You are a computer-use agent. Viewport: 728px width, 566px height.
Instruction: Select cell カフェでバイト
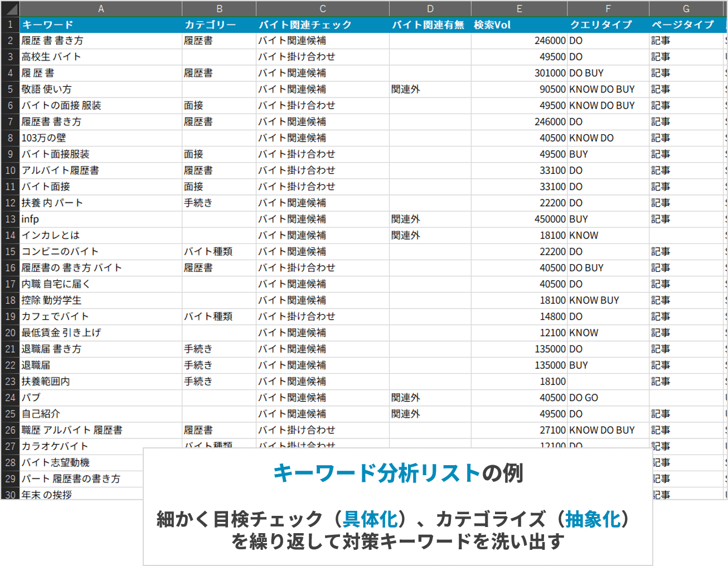pyautogui.click(x=101, y=316)
